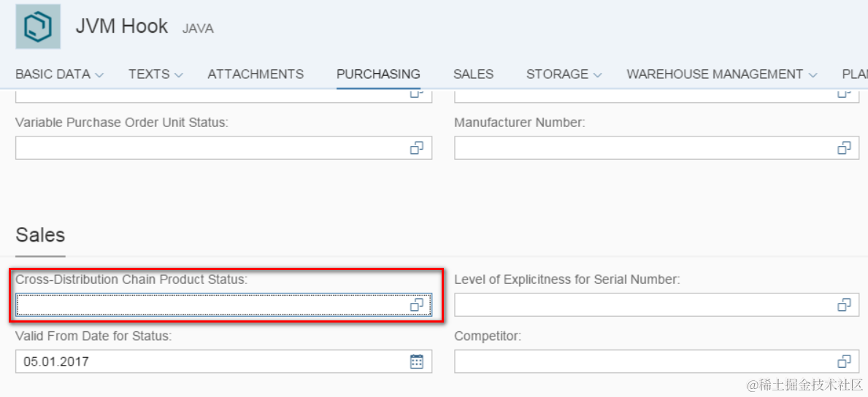
Task: Open calendar picker for Valid From Date
Action: click(416, 361)
